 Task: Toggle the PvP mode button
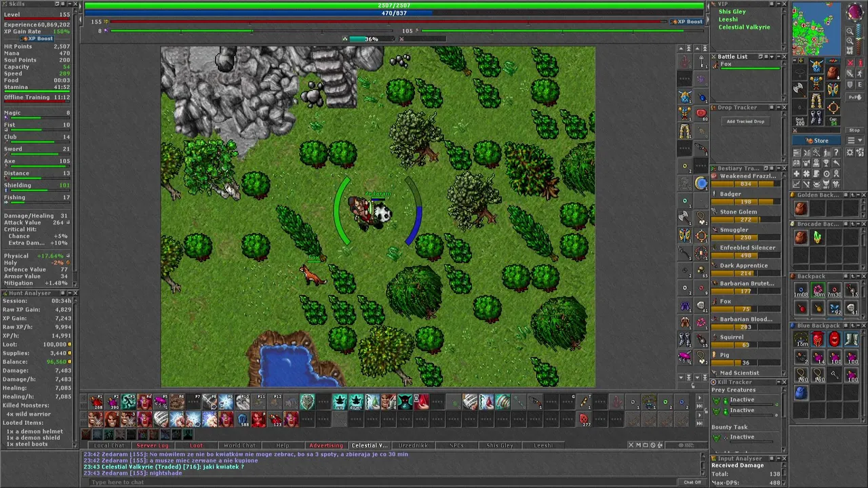[x=854, y=97]
